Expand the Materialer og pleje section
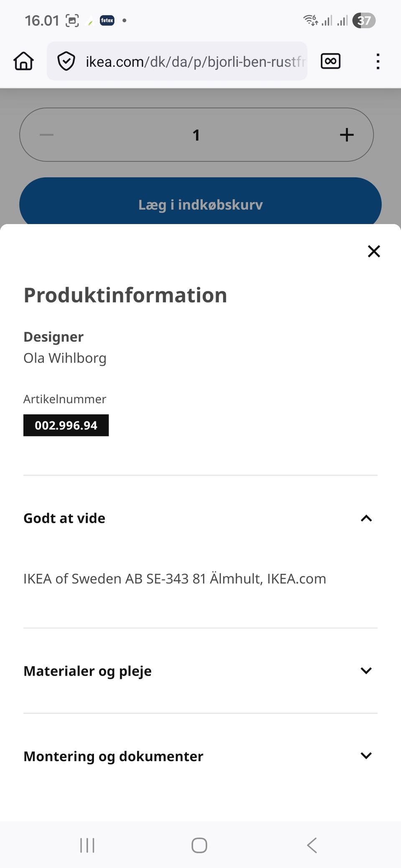401x868 pixels. click(x=366, y=671)
